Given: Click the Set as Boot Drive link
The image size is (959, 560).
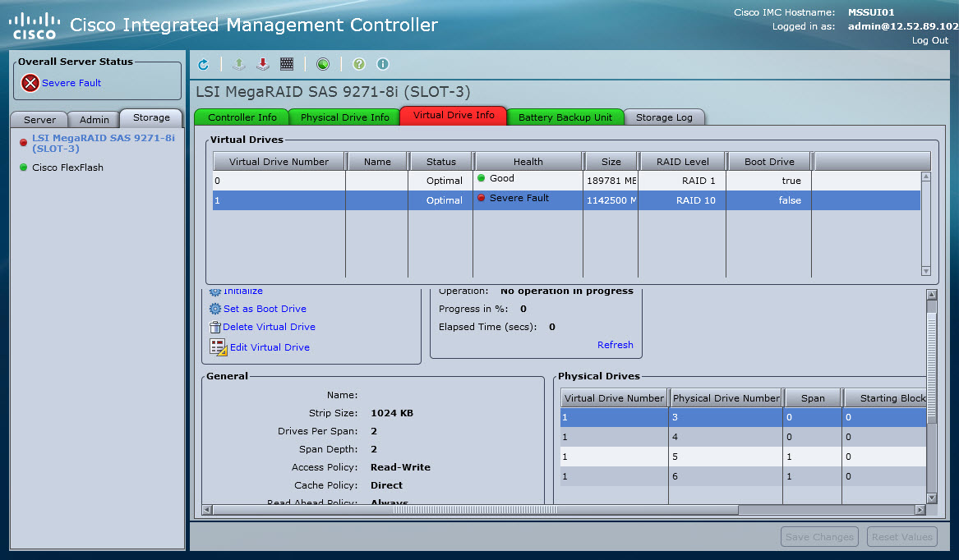Looking at the screenshot, I should [x=265, y=309].
